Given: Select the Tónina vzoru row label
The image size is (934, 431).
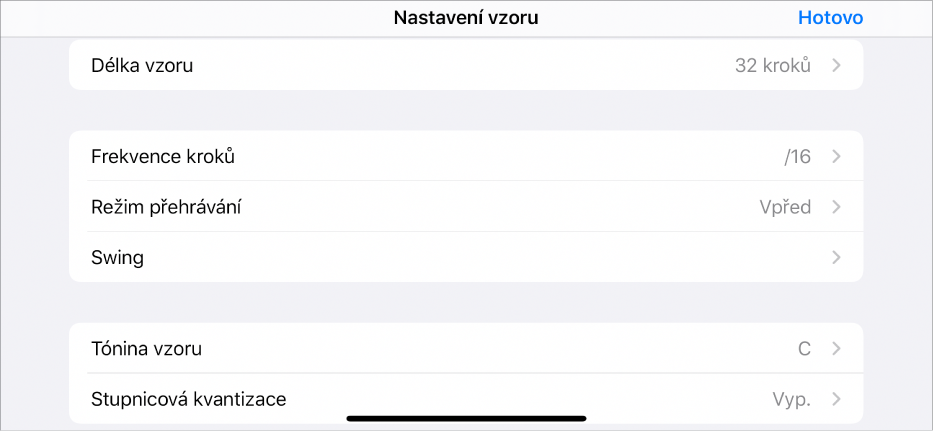Looking at the screenshot, I should [x=146, y=349].
